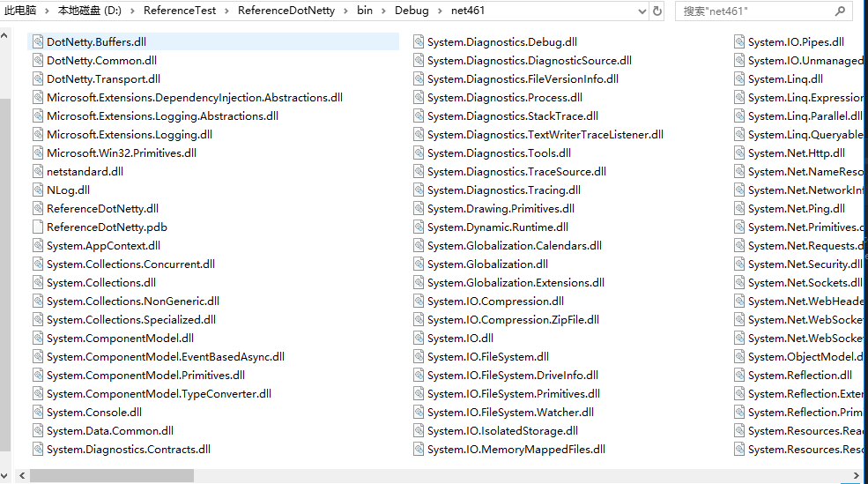868x484 pixels.
Task: Click the navigation pane scroll down arrow
Action: pos(4,476)
